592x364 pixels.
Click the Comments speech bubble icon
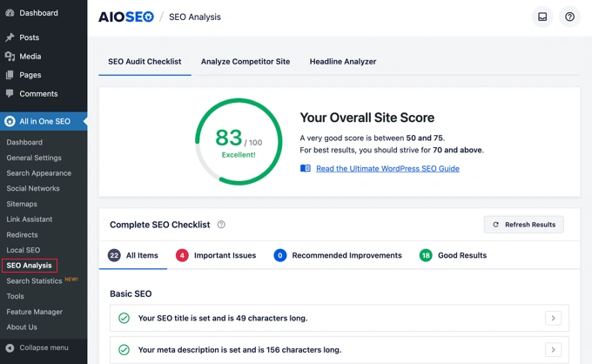click(x=10, y=93)
